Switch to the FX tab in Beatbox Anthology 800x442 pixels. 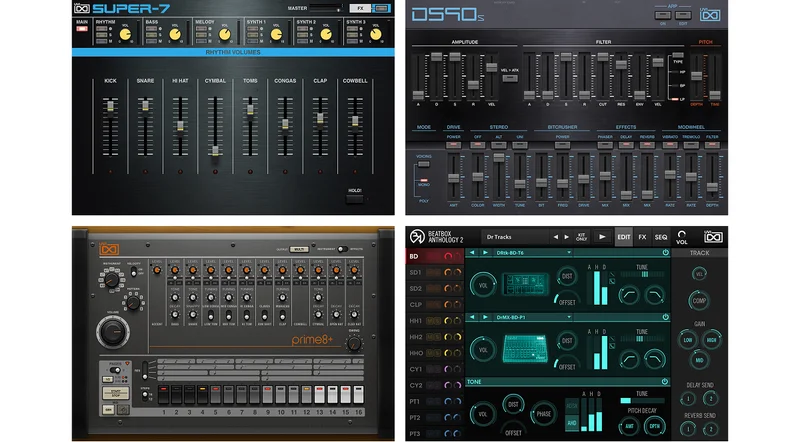pyautogui.click(x=642, y=237)
